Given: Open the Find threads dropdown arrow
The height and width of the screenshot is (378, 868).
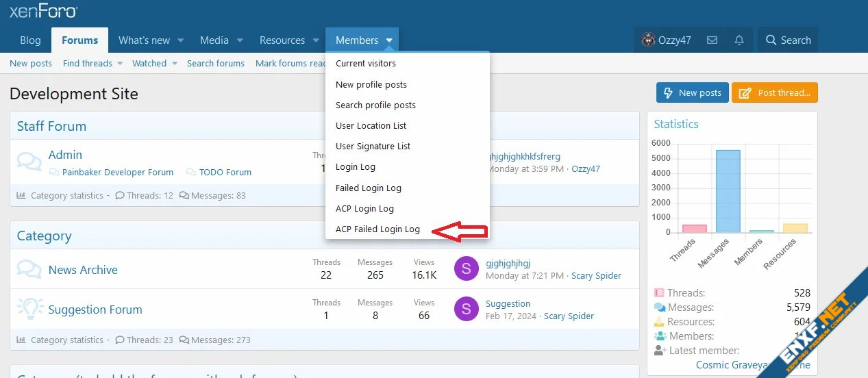Looking at the screenshot, I should [x=120, y=64].
